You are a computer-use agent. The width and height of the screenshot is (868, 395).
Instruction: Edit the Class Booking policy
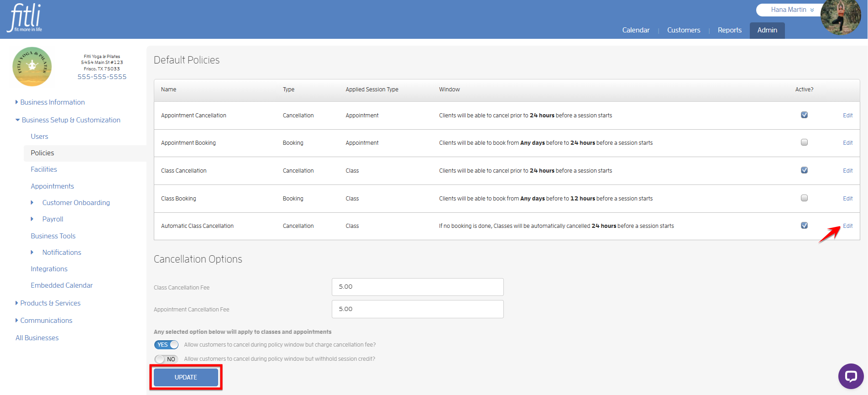(x=847, y=199)
